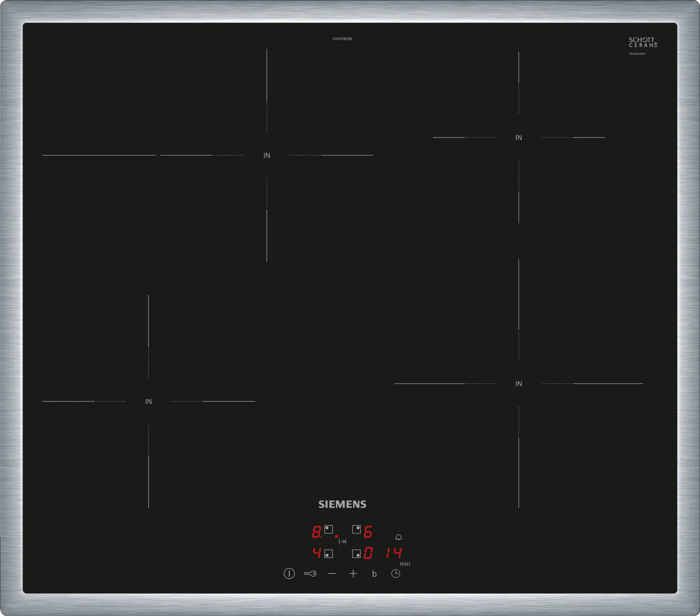Tap the clock timer icon
The width and height of the screenshot is (700, 616).
(x=395, y=573)
